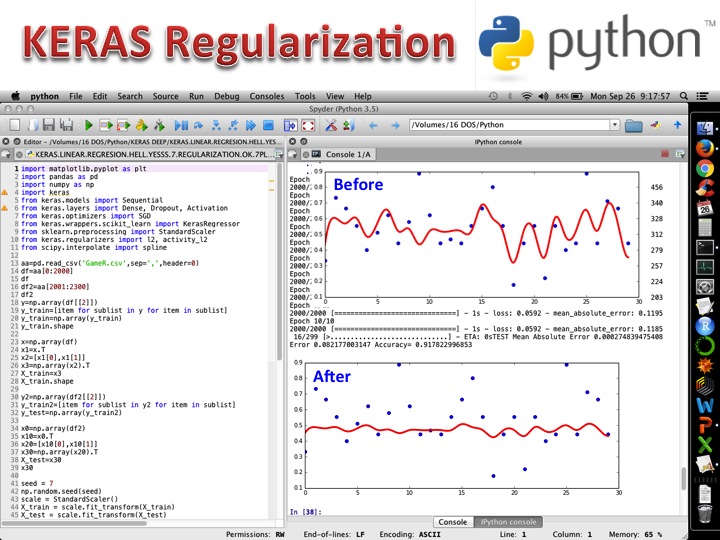
Task: Open the PYTHONPATH manager
Action: 348,125
